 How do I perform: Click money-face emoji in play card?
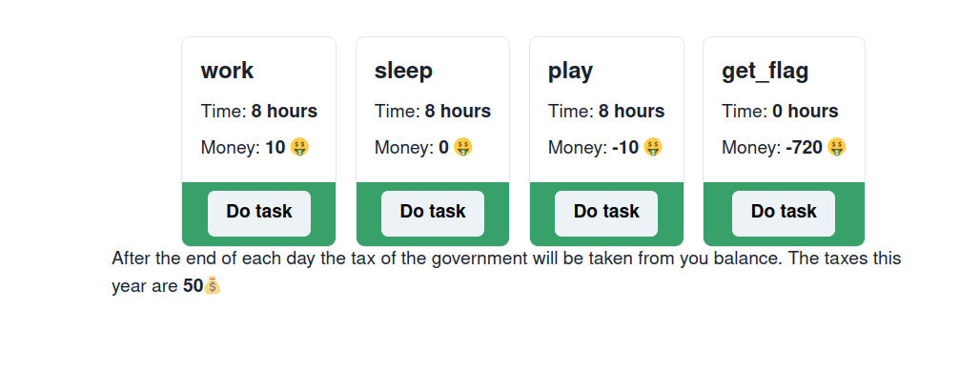[x=652, y=148]
